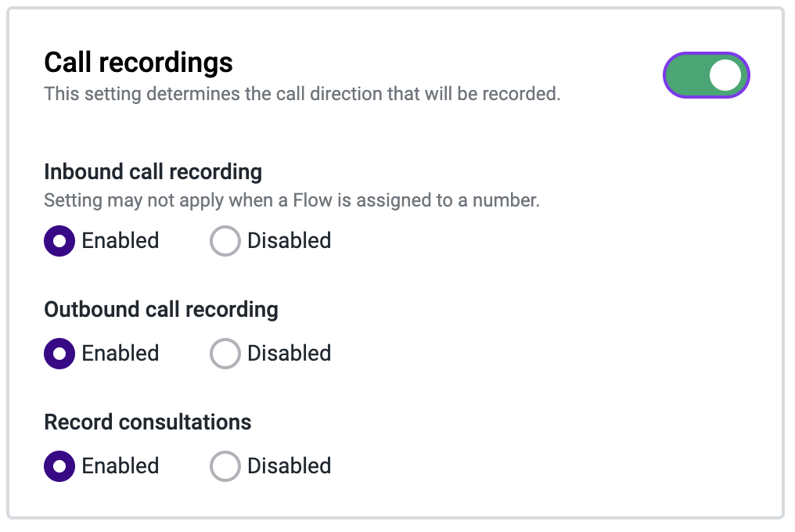Click the Enabled label under Record consultations
This screenshot has height=532, width=795.
point(120,466)
